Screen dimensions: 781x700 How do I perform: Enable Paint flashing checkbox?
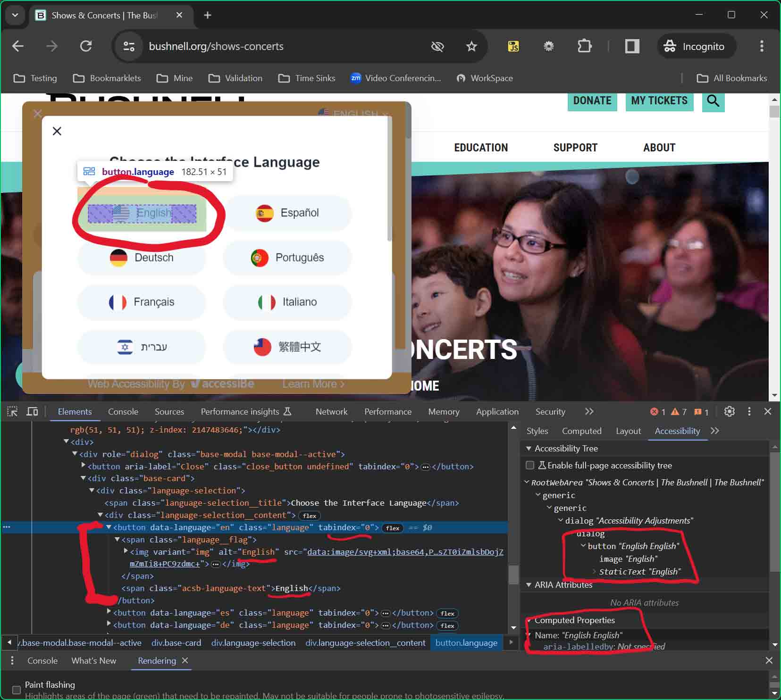(16, 690)
